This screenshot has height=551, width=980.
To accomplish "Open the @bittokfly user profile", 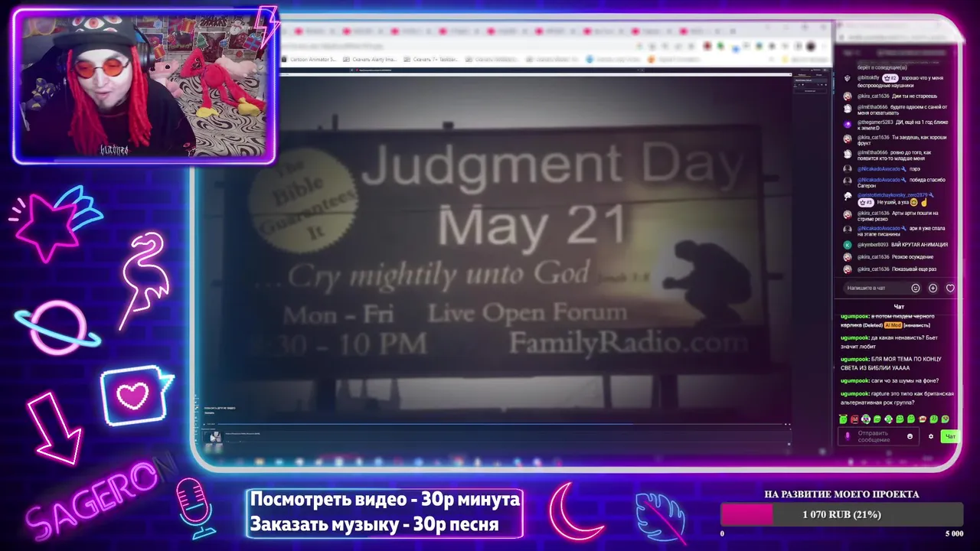I will pos(868,78).
